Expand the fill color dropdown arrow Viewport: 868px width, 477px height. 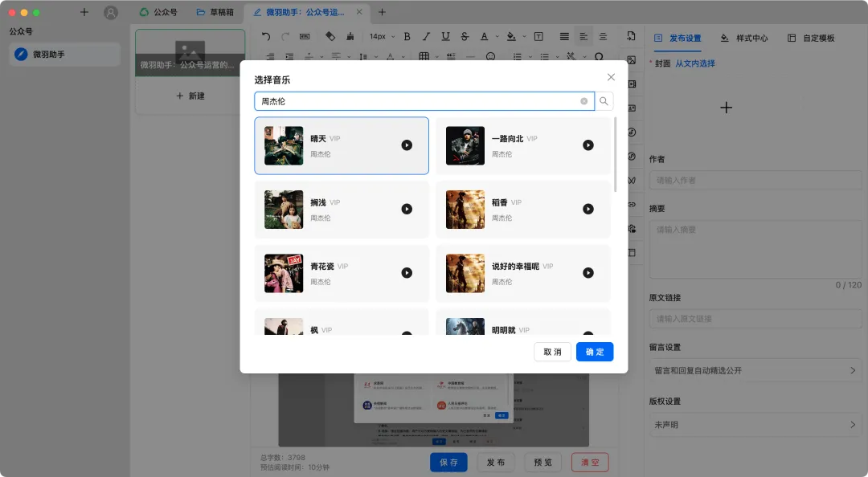click(x=524, y=37)
